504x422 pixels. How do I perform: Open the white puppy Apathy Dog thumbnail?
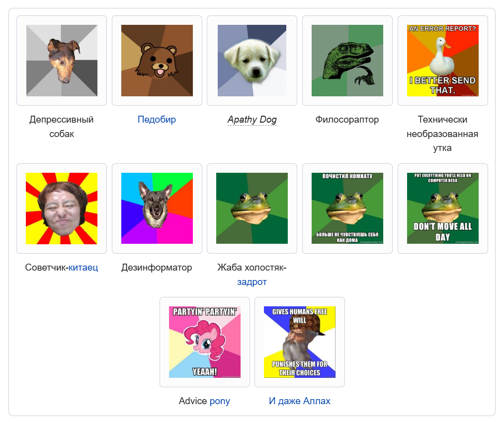[x=252, y=61]
